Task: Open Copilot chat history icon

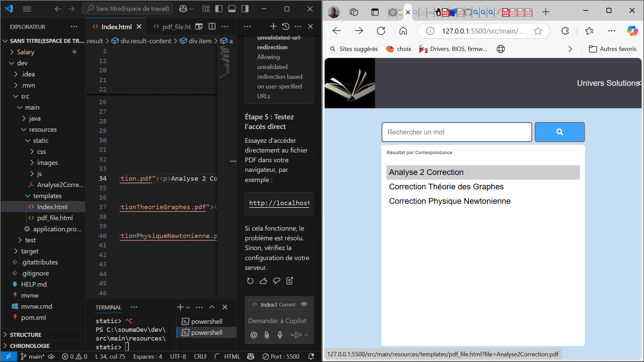Action: click(285, 26)
